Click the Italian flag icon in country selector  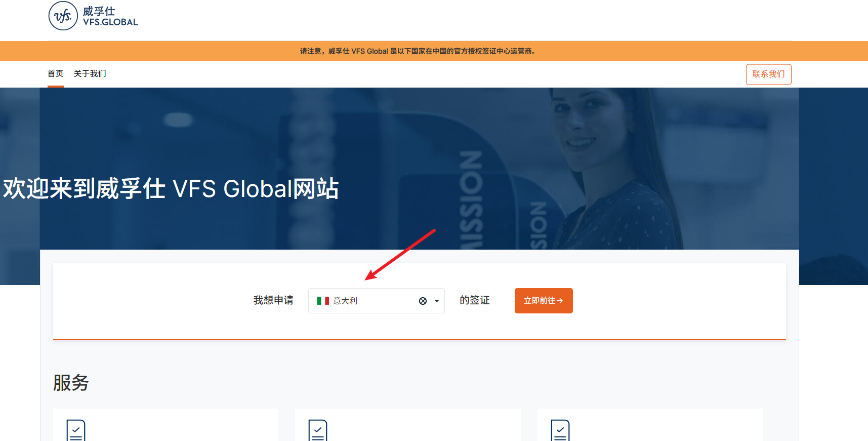[x=323, y=301]
